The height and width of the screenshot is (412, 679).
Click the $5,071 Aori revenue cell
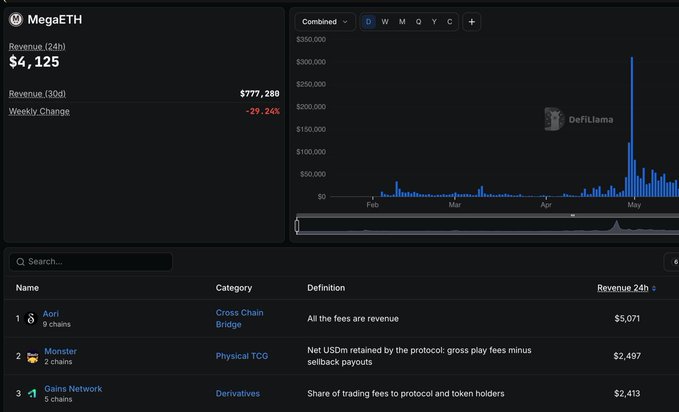627,318
